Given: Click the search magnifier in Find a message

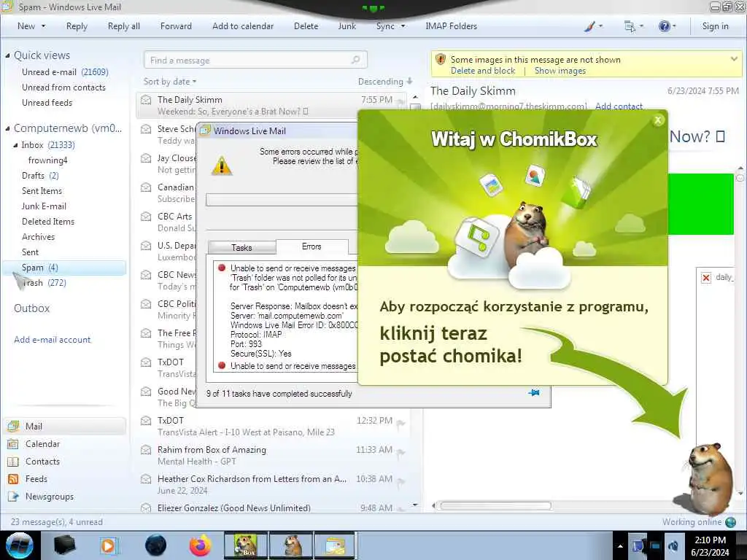Looking at the screenshot, I should point(355,60).
